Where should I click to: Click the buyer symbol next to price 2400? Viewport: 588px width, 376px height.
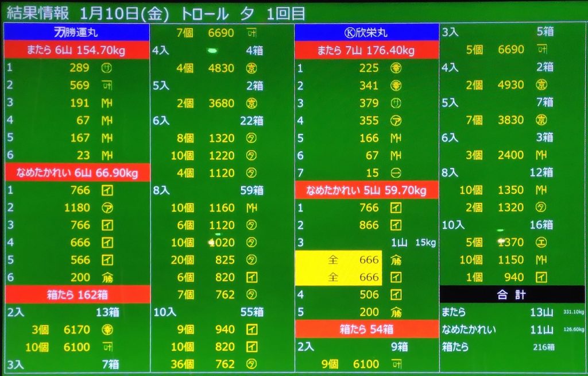pos(541,155)
